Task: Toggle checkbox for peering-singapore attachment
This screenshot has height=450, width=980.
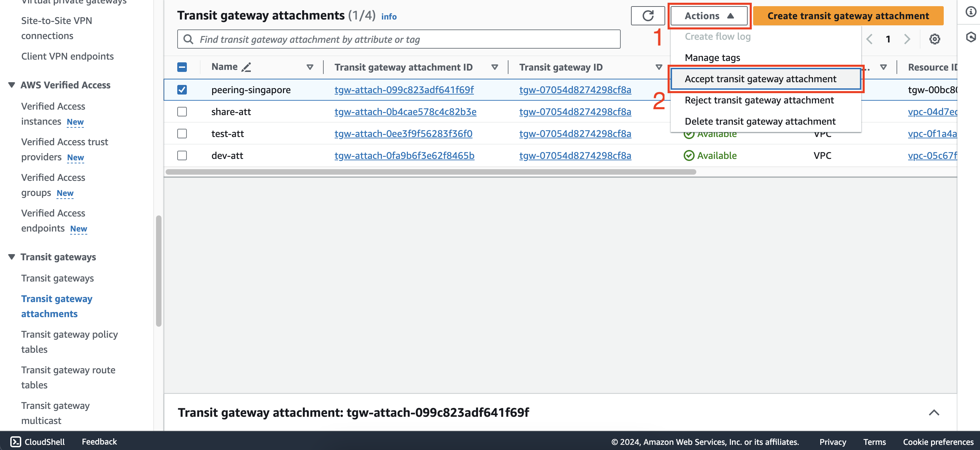Action: [183, 89]
